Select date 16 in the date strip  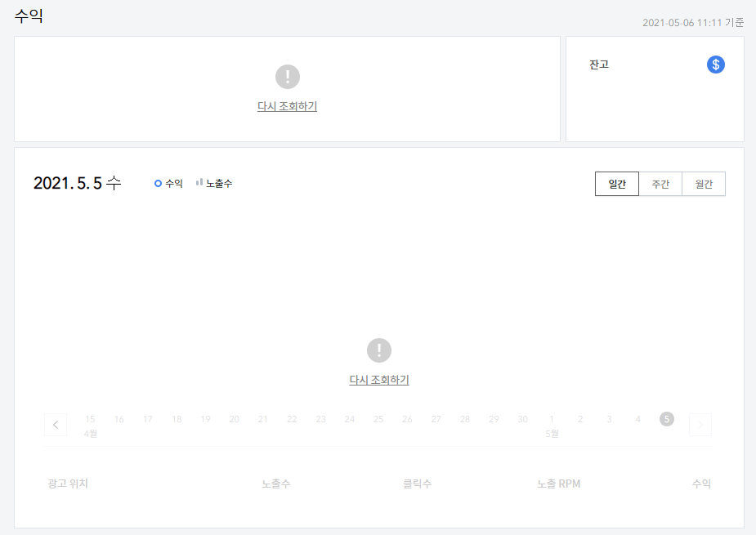[x=119, y=419]
